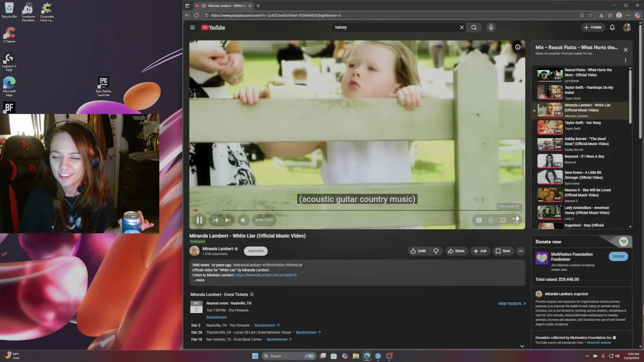Open Bandsintown link for San Antonio event
The image size is (644, 362).
279,339
